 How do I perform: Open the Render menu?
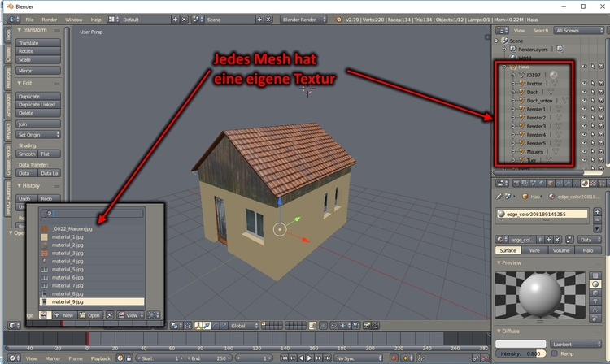click(50, 19)
